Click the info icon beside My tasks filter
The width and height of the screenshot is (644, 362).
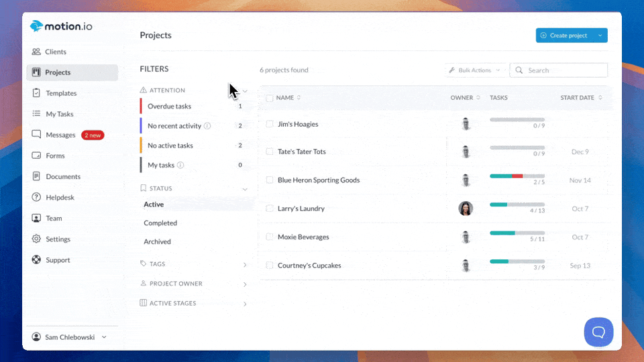pos(180,165)
